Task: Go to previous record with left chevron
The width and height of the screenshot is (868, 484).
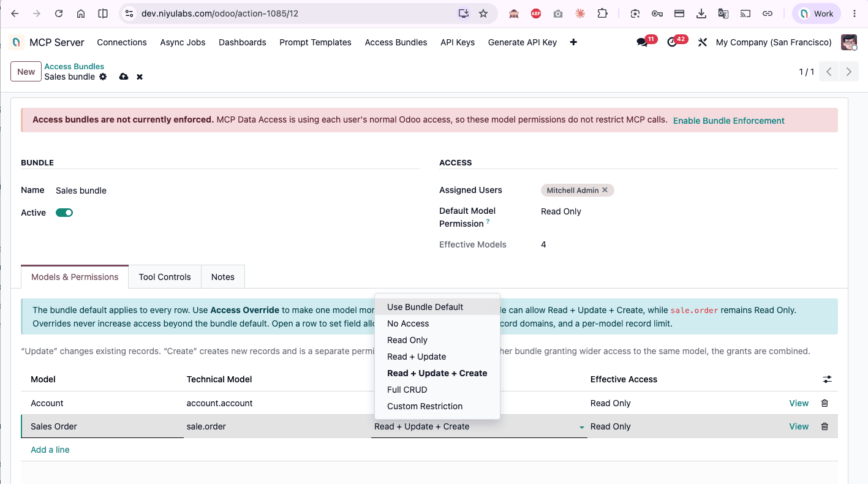Action: point(829,72)
